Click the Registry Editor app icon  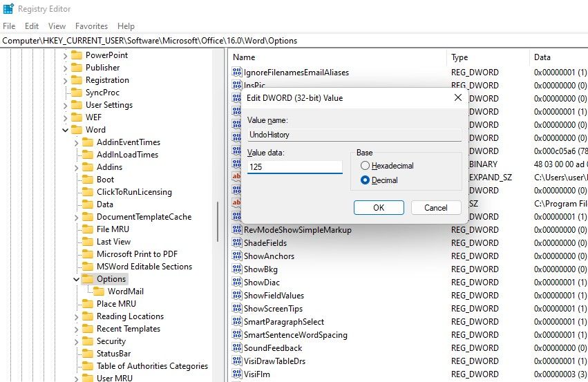8,8
